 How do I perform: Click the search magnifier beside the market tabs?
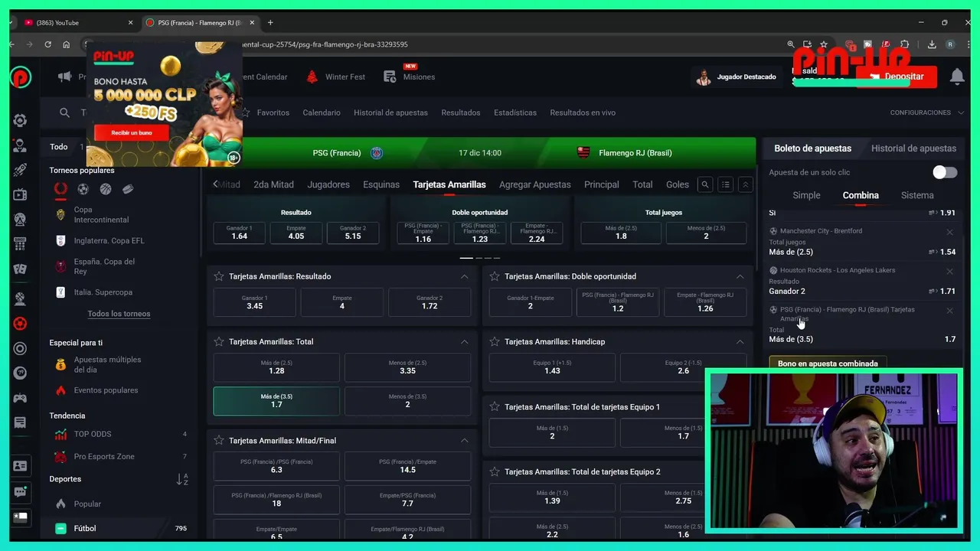[705, 184]
